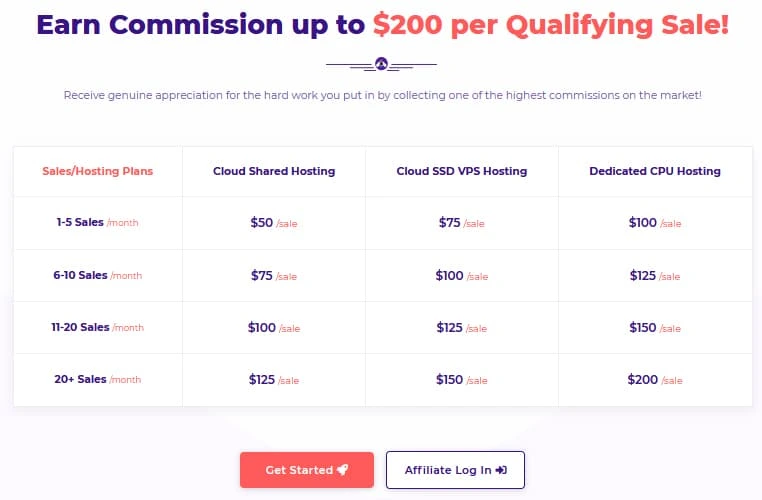Click the logo emblem under the heading

(x=381, y=64)
